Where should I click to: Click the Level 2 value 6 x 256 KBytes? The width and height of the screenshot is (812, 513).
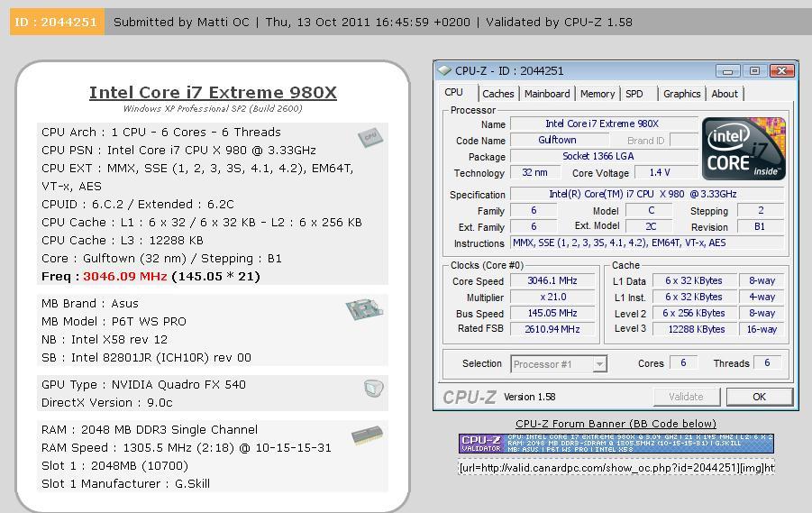click(x=694, y=313)
